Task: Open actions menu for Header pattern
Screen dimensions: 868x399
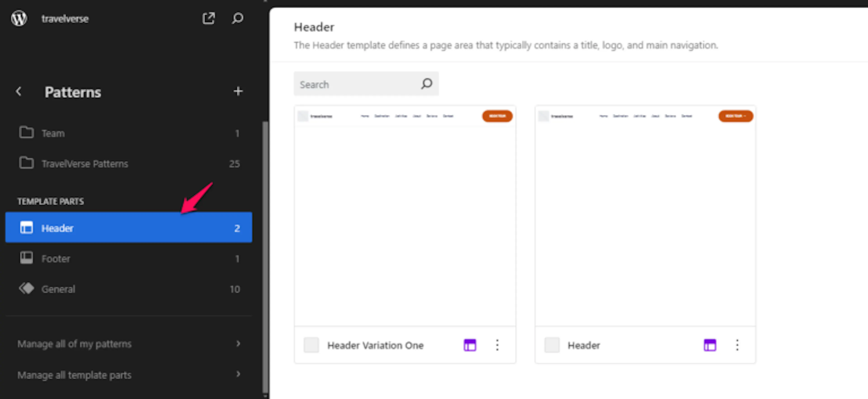Action: 737,345
